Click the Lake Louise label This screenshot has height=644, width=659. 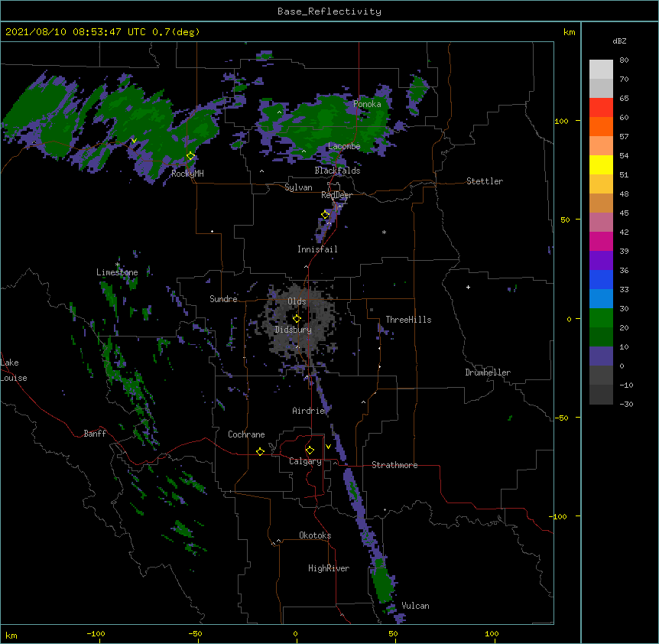14,370
